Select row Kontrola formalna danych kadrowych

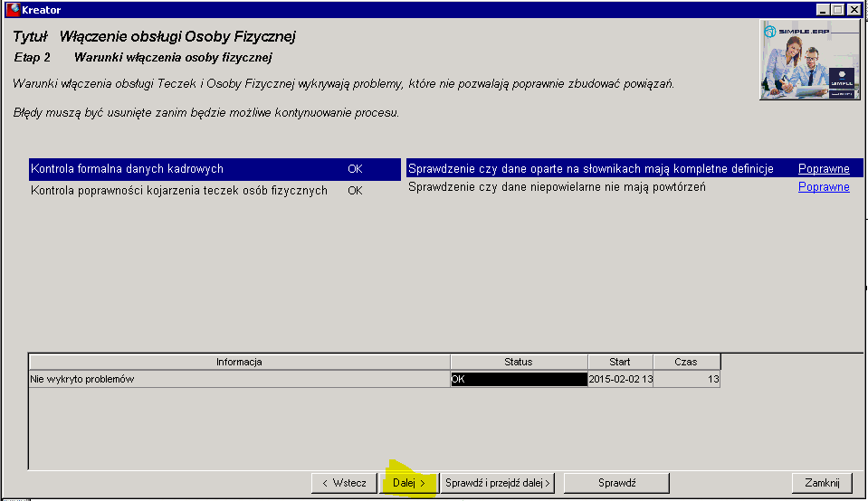click(x=215, y=169)
